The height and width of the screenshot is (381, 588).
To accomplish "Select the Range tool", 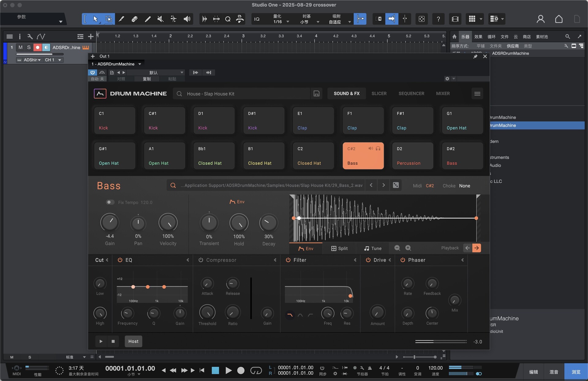I will click(x=108, y=19).
